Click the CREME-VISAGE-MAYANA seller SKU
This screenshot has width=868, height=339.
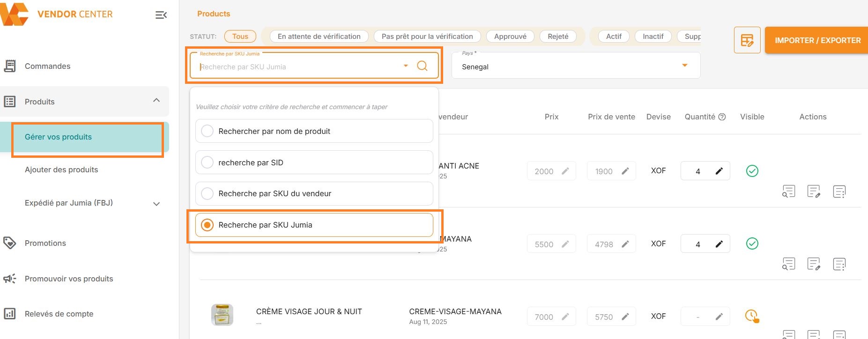pos(455,311)
